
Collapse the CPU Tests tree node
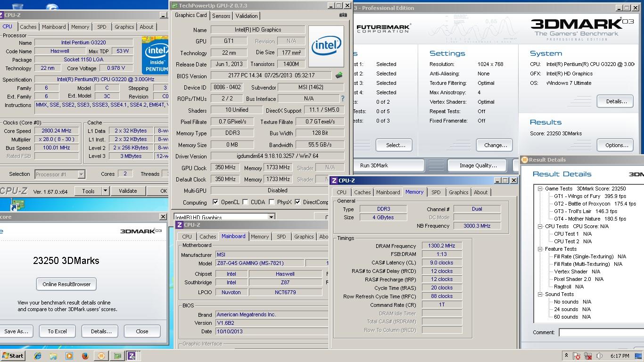pyautogui.click(x=540, y=226)
